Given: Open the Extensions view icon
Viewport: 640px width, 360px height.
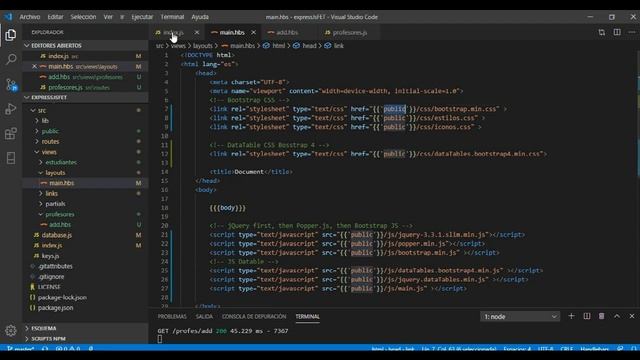Looking at the screenshot, I should click(11, 133).
